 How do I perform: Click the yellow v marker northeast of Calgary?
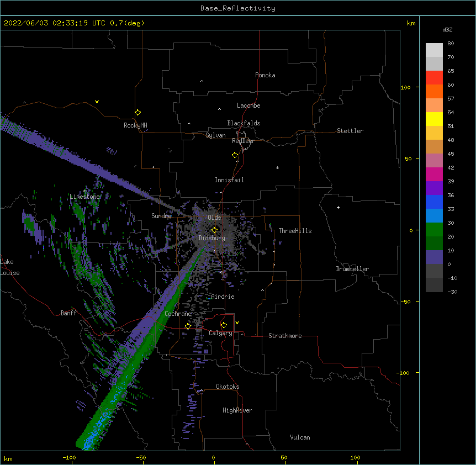click(x=237, y=323)
